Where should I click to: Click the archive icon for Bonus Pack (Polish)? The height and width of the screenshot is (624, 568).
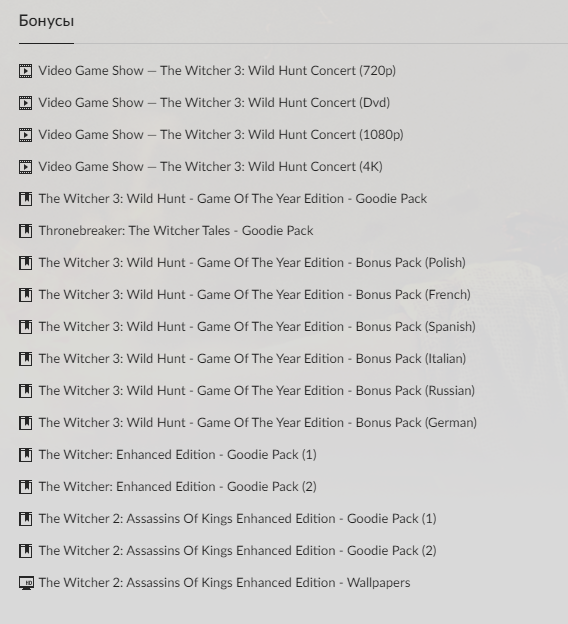[x=25, y=263]
